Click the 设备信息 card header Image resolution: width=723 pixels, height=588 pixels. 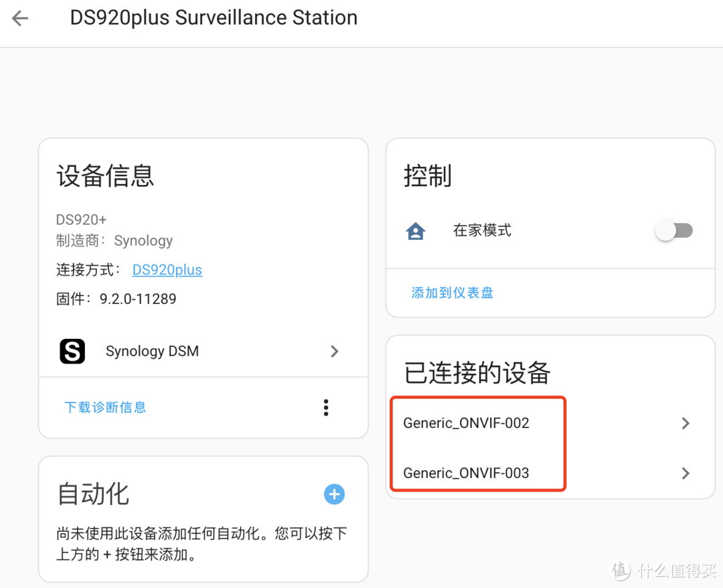tap(105, 176)
